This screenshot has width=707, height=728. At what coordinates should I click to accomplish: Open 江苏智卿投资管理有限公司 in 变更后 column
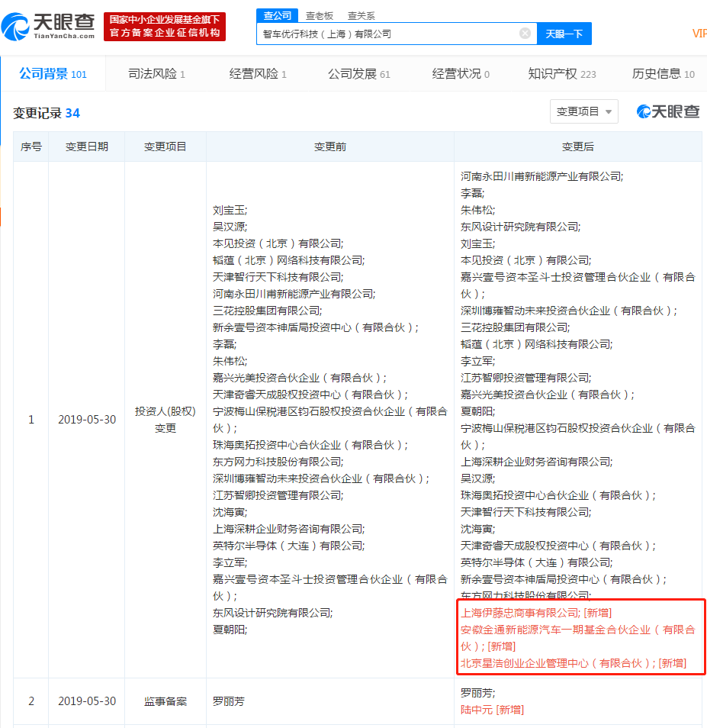pos(525,378)
